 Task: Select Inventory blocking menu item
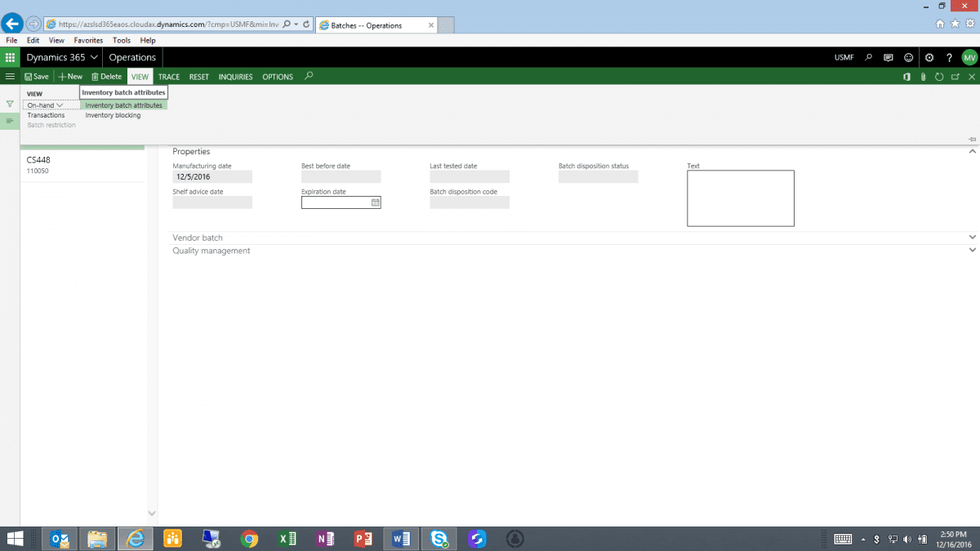click(x=113, y=115)
